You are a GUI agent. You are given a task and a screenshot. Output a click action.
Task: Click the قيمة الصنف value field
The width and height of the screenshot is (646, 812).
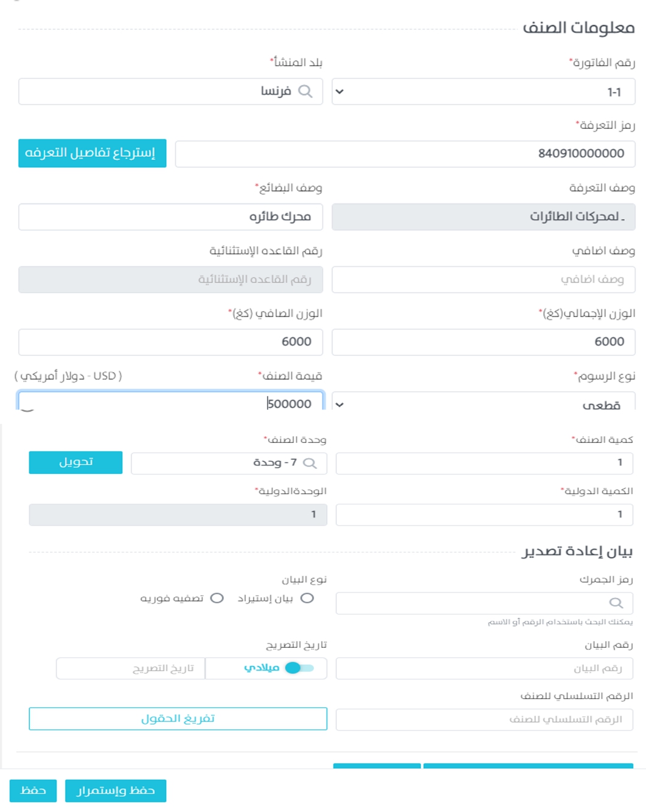click(x=170, y=404)
